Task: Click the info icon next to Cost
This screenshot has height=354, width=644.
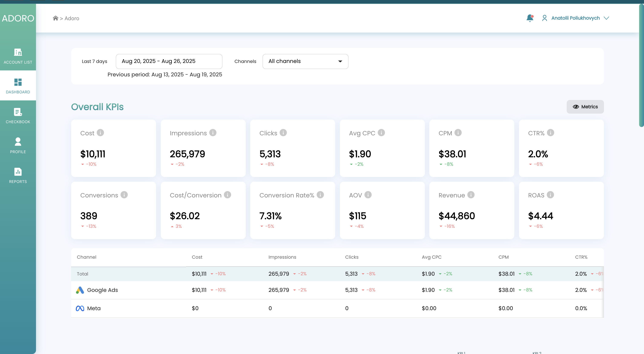Action: (101, 133)
